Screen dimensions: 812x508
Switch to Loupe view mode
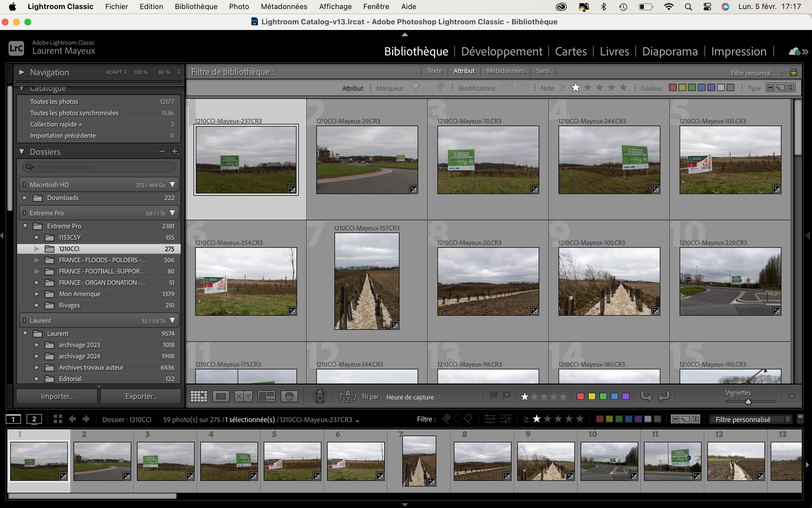click(221, 397)
